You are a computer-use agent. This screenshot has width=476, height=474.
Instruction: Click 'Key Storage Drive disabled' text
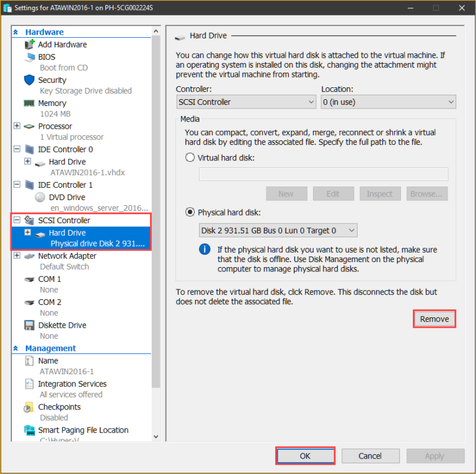86,90
